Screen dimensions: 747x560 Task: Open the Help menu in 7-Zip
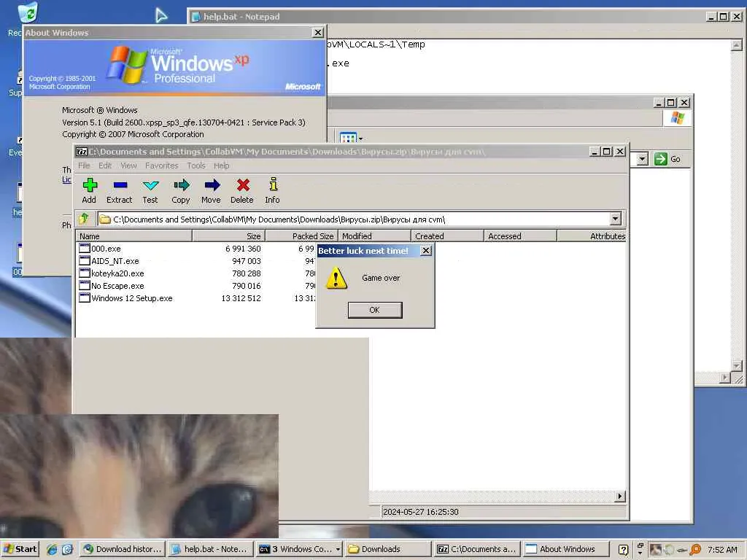tap(221, 166)
